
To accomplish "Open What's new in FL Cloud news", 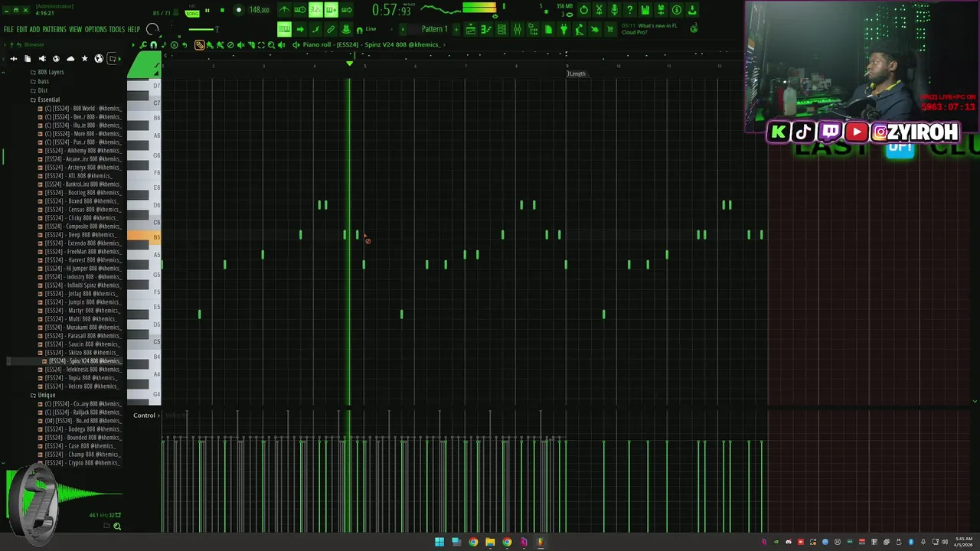I will point(649,29).
